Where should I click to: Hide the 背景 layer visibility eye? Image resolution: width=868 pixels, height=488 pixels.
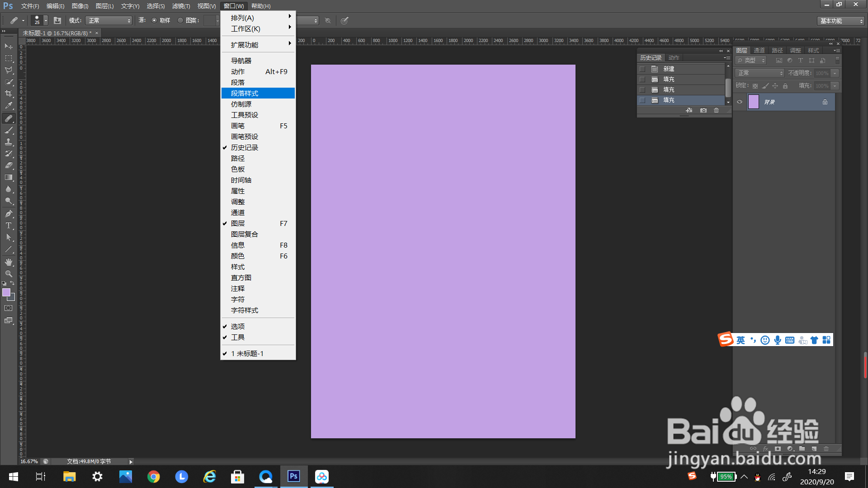click(740, 102)
